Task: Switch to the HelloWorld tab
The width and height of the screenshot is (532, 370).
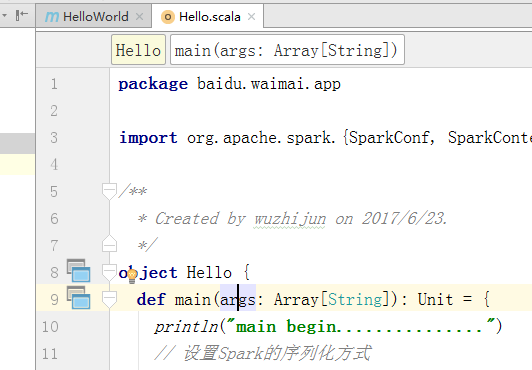Action: pos(94,16)
